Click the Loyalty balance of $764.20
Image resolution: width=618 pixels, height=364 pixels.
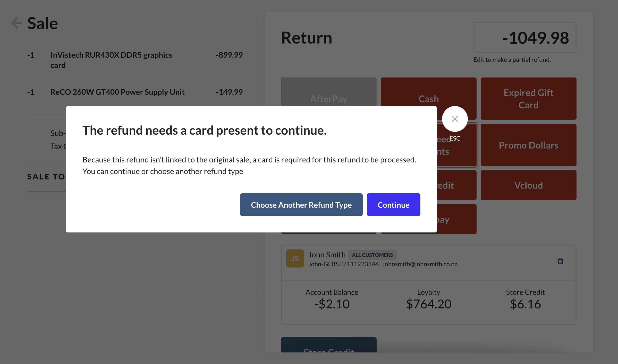428,304
